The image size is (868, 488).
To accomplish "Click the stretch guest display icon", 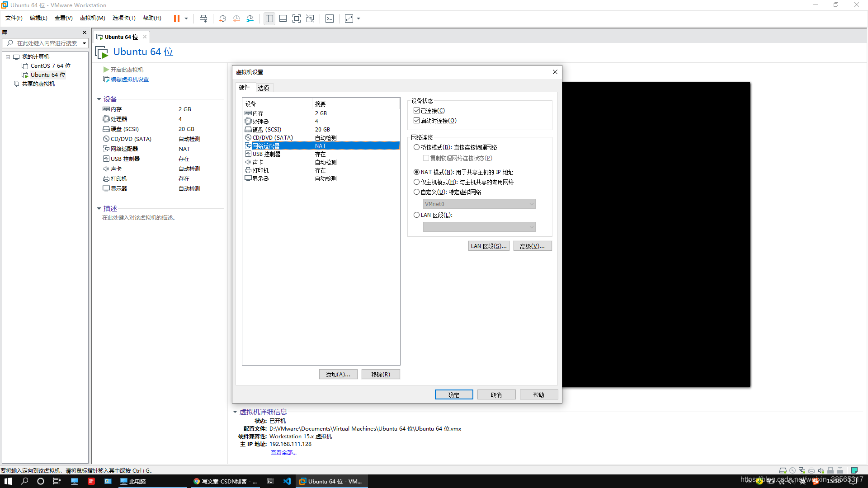I will (349, 19).
